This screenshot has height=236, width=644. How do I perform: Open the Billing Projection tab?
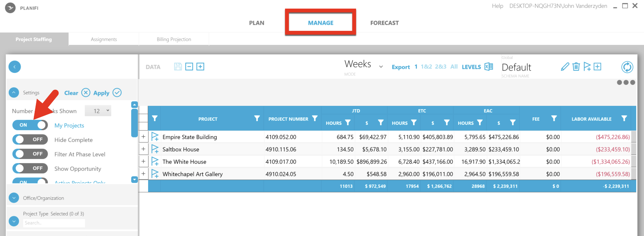pyautogui.click(x=174, y=40)
